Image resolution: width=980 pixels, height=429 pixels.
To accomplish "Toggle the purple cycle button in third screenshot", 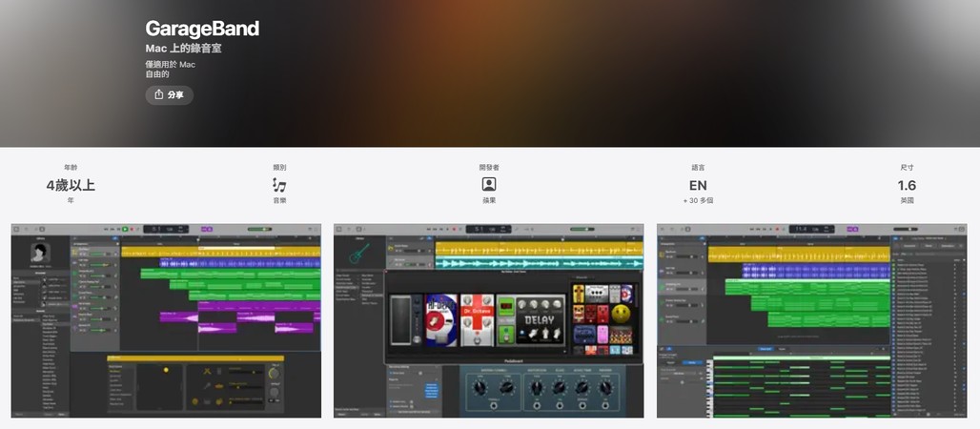I will click(x=853, y=229).
